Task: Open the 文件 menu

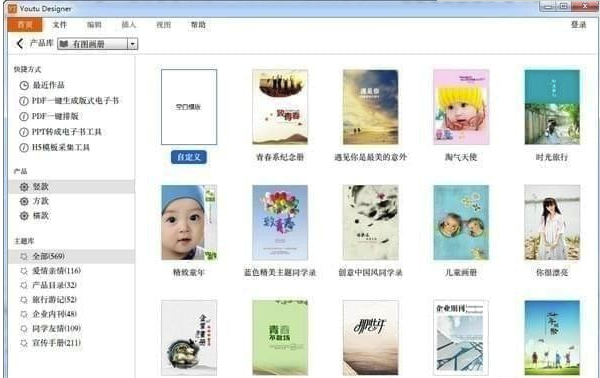Action: (59, 25)
